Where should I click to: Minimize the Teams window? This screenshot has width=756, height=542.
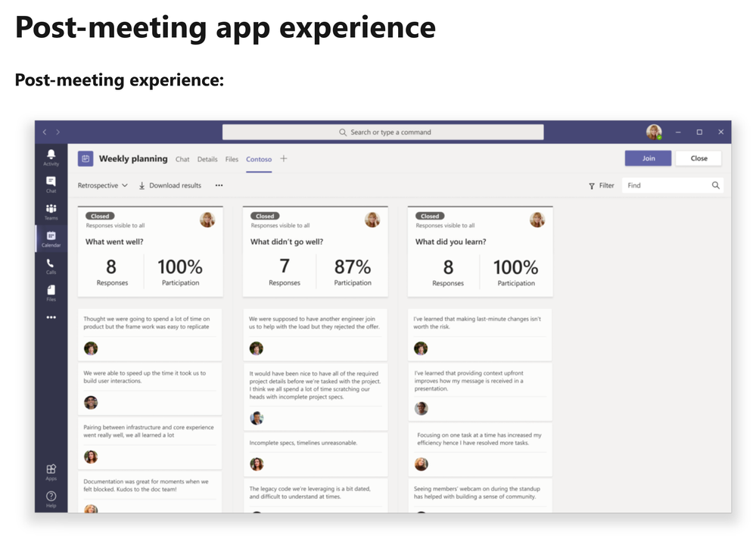(x=678, y=132)
